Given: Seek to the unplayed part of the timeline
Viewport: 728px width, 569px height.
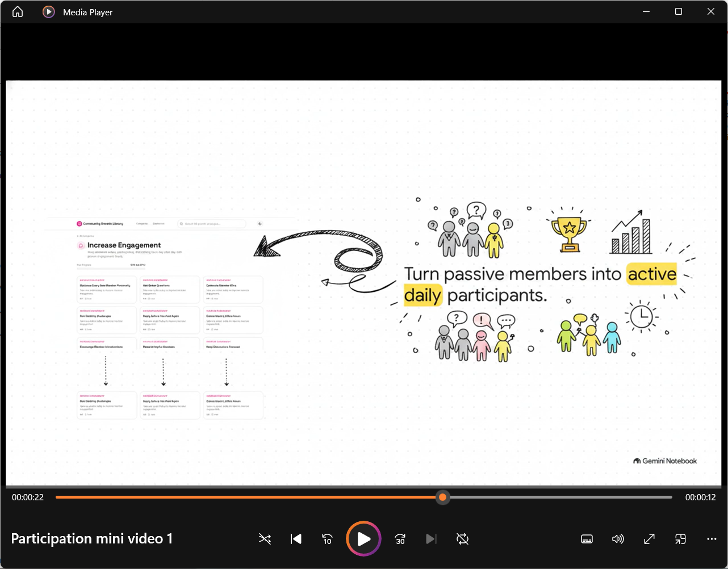Looking at the screenshot, I should (560, 497).
